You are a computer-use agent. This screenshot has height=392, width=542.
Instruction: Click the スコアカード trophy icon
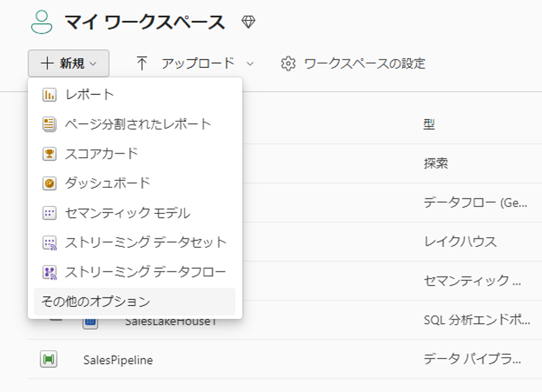[49, 154]
